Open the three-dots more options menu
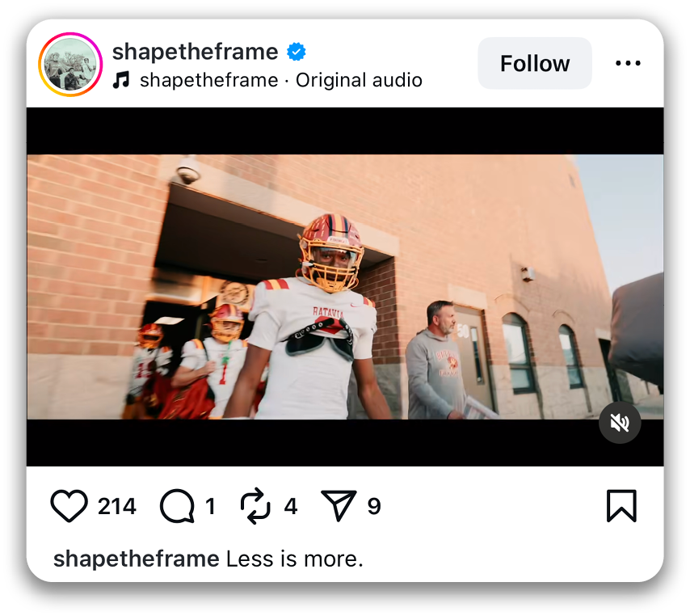690x616 pixels. 628,63
